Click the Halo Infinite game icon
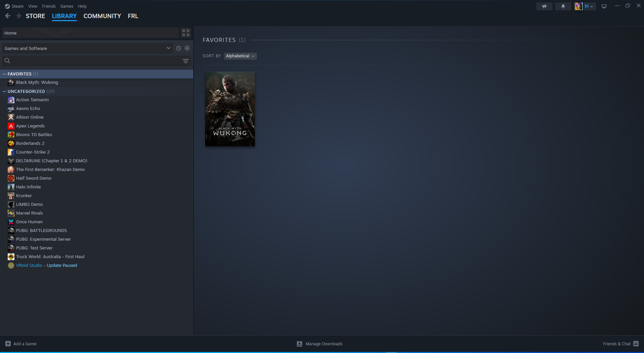This screenshot has width=644, height=353. [x=11, y=187]
